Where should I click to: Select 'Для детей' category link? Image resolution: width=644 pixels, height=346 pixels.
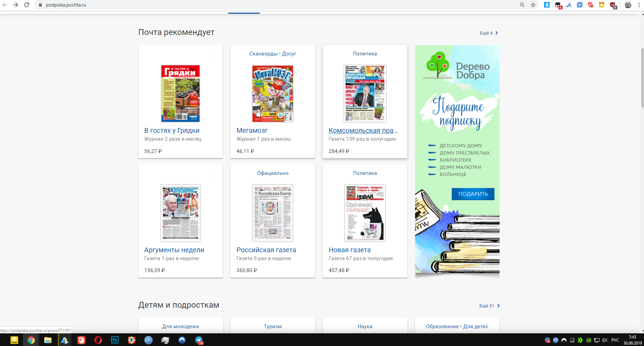click(476, 326)
